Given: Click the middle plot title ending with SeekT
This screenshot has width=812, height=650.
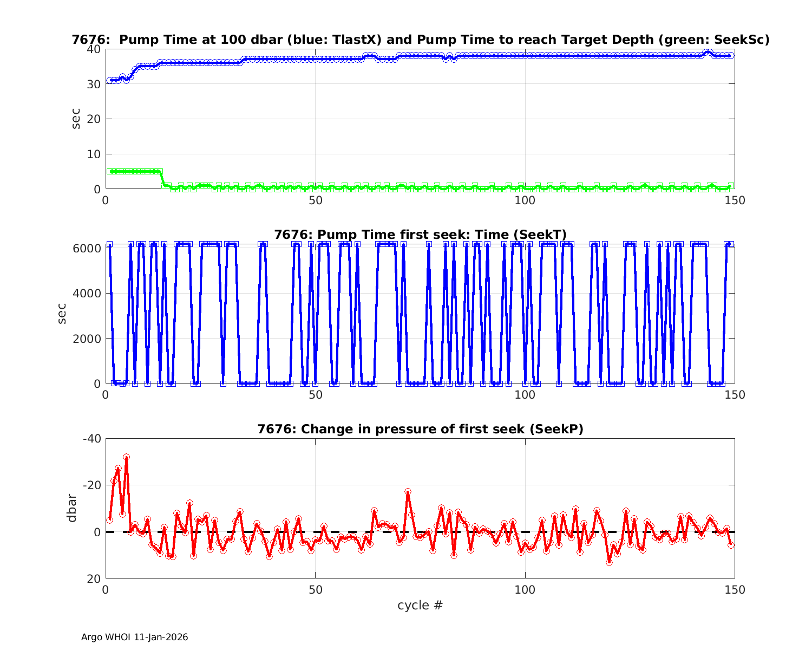Looking at the screenshot, I should (420, 235).
